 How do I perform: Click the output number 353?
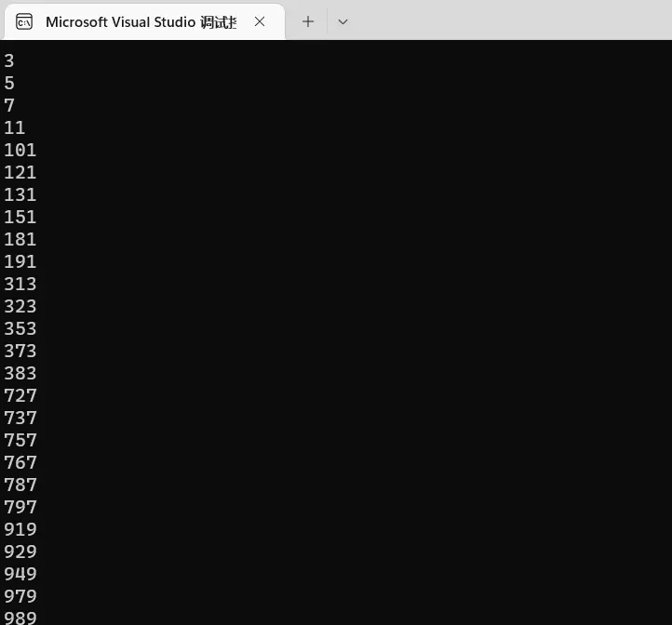20,328
